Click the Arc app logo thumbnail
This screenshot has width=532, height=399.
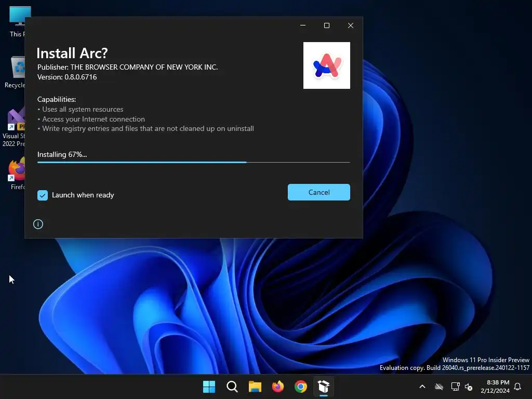pyautogui.click(x=326, y=65)
